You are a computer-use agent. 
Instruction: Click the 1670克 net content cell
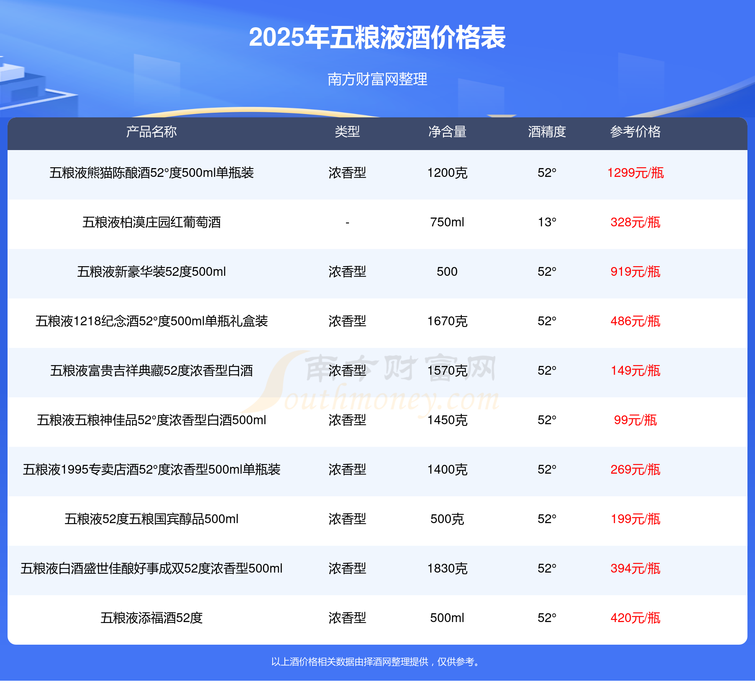447,321
